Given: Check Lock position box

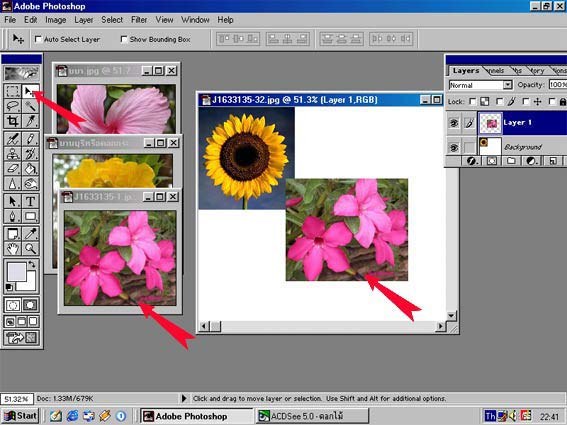Looking at the screenshot, I should tap(526, 102).
